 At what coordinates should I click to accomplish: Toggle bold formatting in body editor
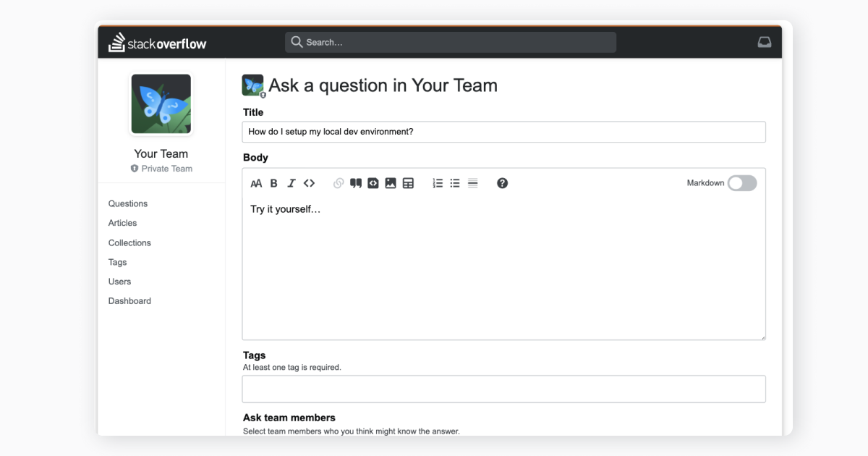pyautogui.click(x=273, y=183)
